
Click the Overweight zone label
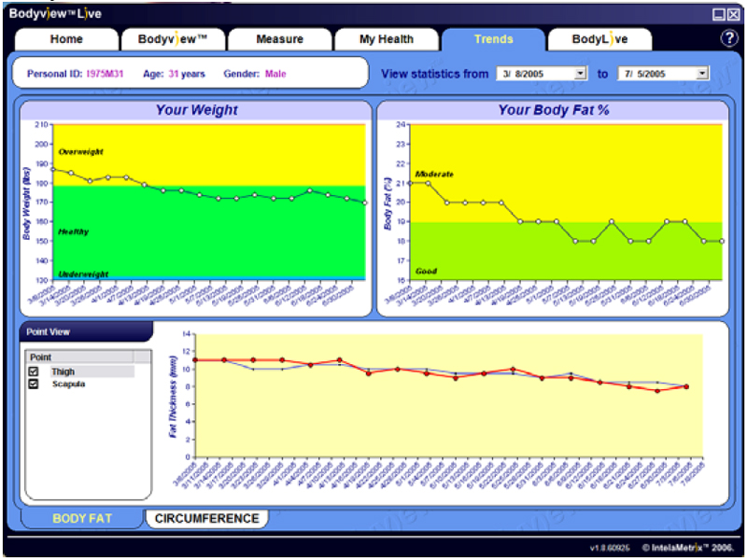80,151
